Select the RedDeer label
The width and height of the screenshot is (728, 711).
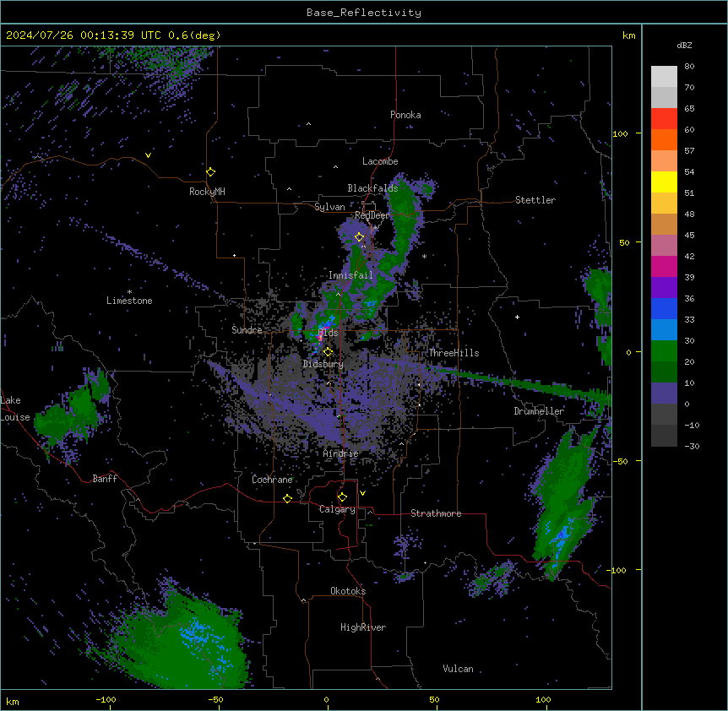tap(372, 215)
